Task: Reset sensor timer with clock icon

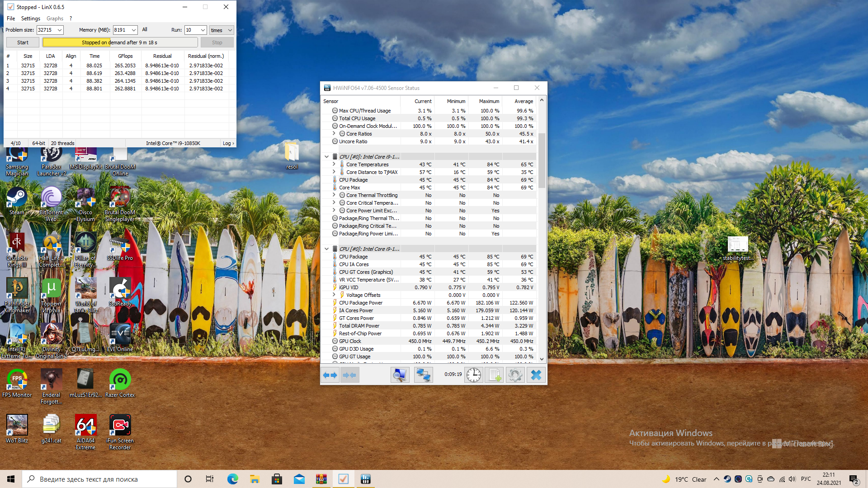Action: tap(473, 375)
